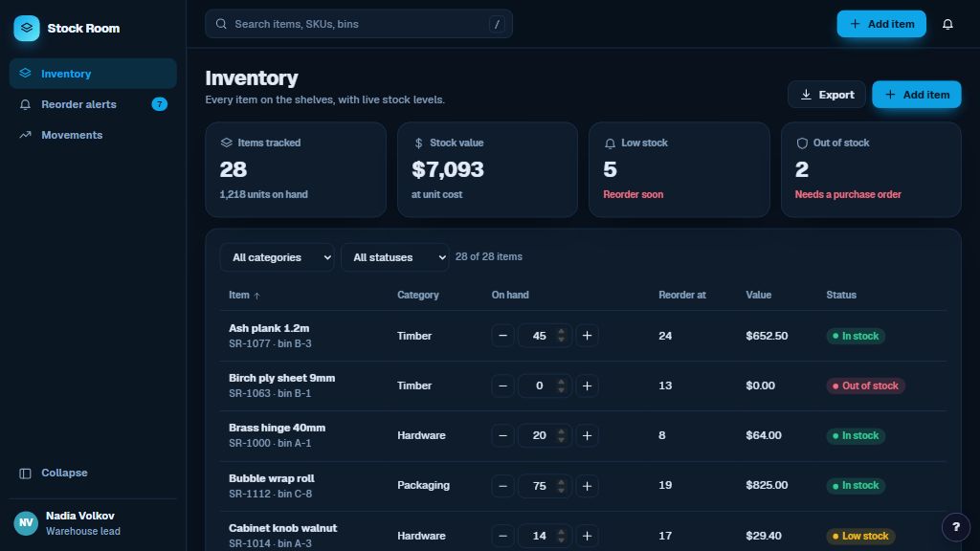Decrease Birch ply sheet 9mm quantity
The image size is (980, 551).
tap(502, 386)
